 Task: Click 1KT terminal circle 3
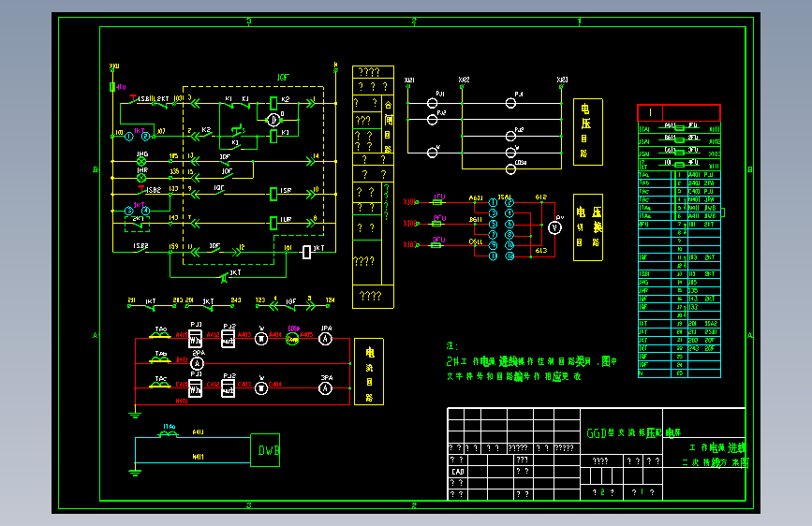pyautogui.click(x=129, y=211)
